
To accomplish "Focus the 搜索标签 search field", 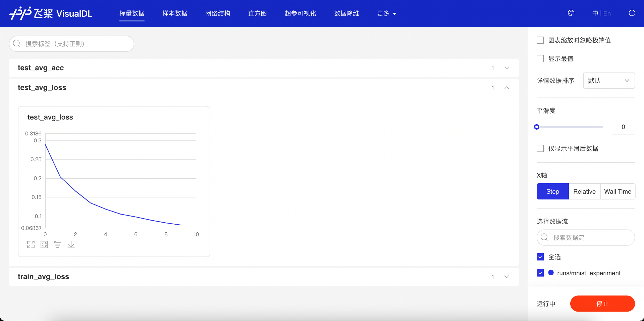I will (71, 44).
